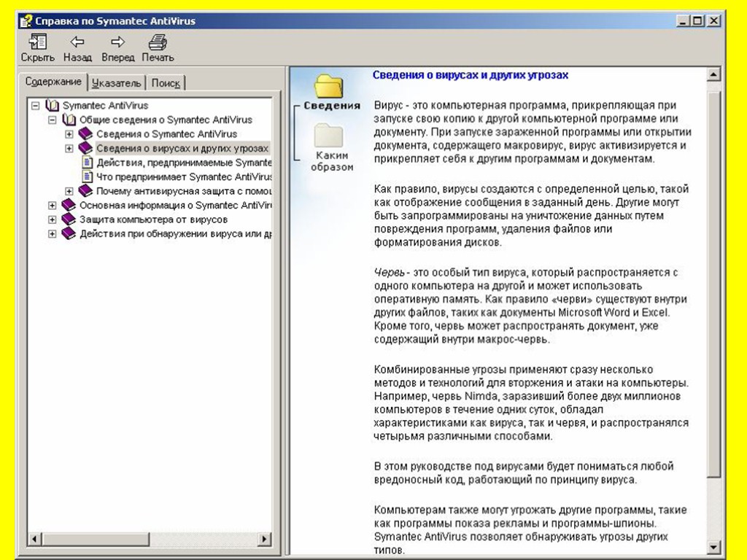
Task: Click the open book icon of Общие сведения
Action: [x=69, y=120]
